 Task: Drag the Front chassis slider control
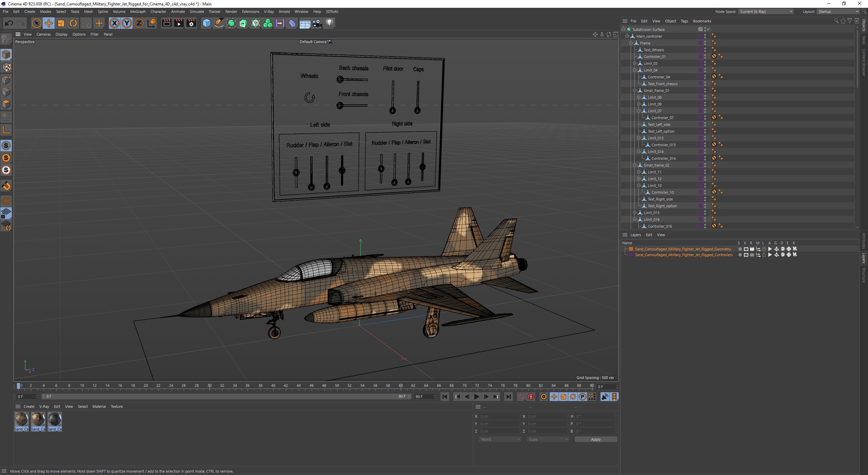pyautogui.click(x=340, y=105)
